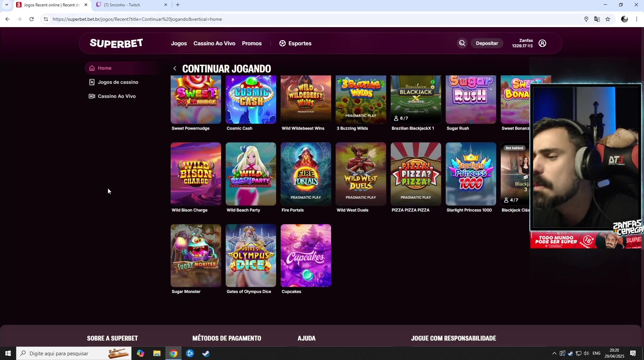Open the Promos menu
This screenshot has height=360, width=644.
tap(252, 43)
